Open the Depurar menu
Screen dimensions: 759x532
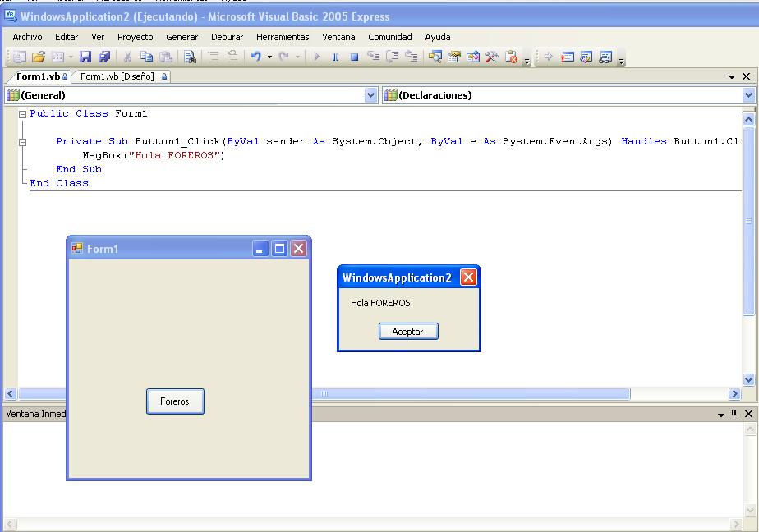227,37
